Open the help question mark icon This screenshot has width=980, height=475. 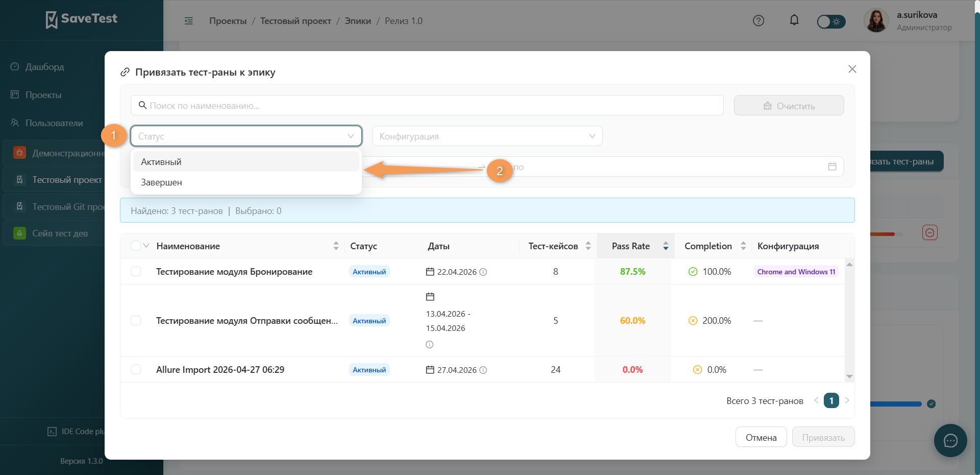pyautogui.click(x=758, y=21)
